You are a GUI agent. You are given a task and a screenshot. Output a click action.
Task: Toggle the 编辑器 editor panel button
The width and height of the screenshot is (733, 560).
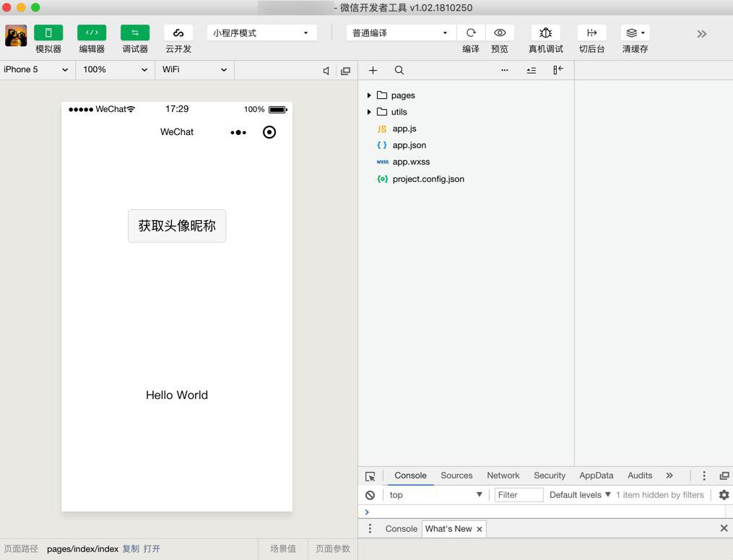tap(92, 32)
